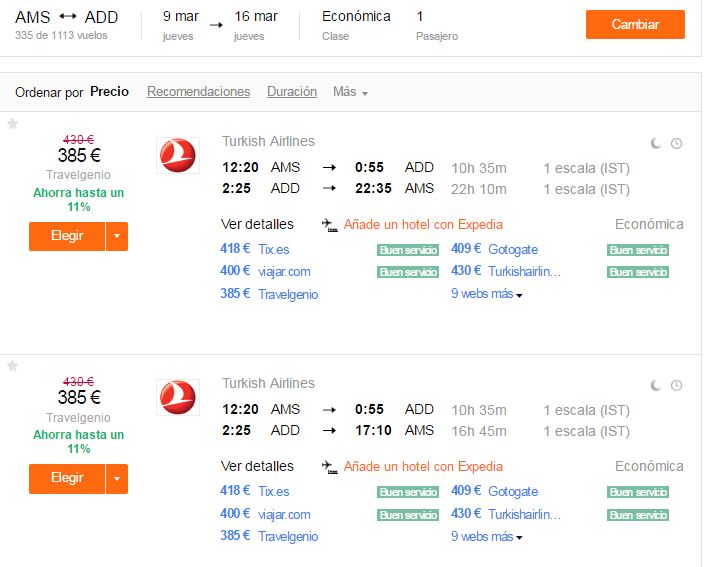The width and height of the screenshot is (707, 567).
Task: Select 430 € Turkishairlin... offer in second flight
Action: [x=506, y=514]
